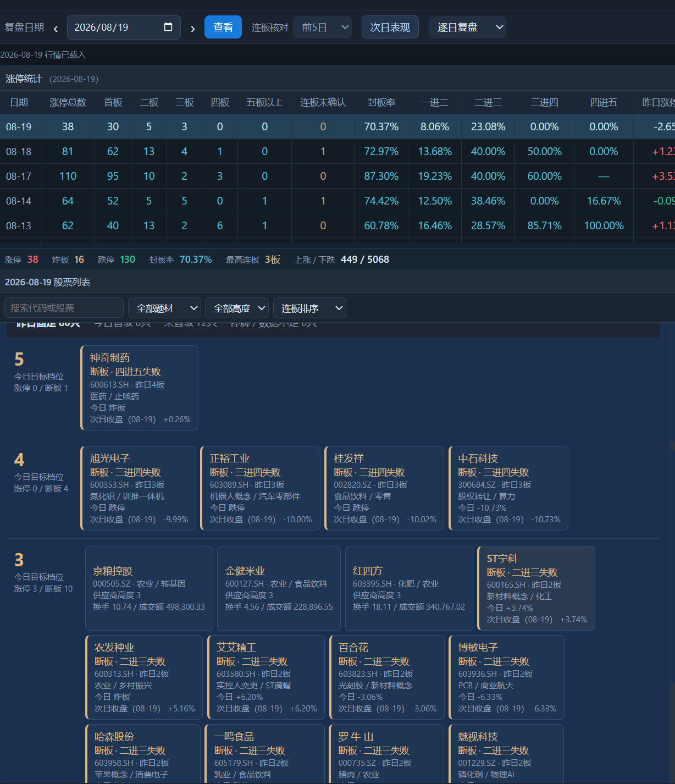Open the 京粮控股 stock card

point(149,588)
